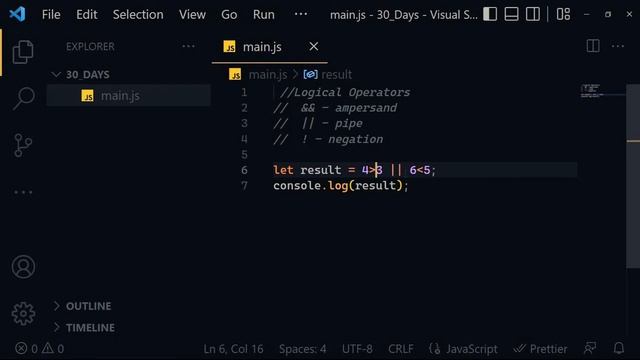640x360 pixels.
Task: Toggle bottom panel visibility
Action: [511, 14]
